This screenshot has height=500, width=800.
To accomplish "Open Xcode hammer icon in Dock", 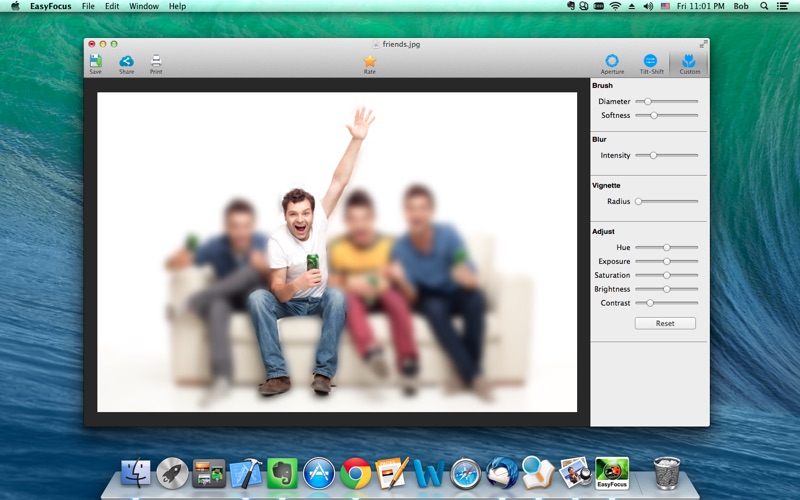I will click(246, 473).
